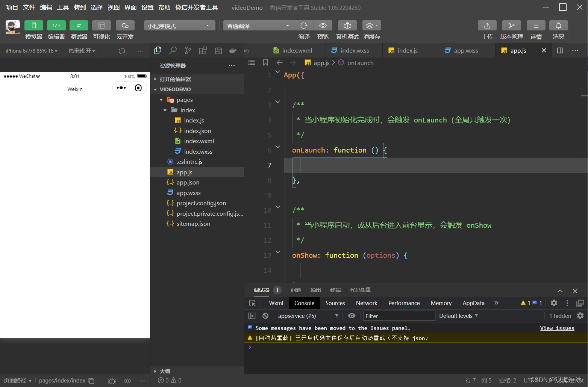Click the console Filter input field

pyautogui.click(x=399, y=316)
